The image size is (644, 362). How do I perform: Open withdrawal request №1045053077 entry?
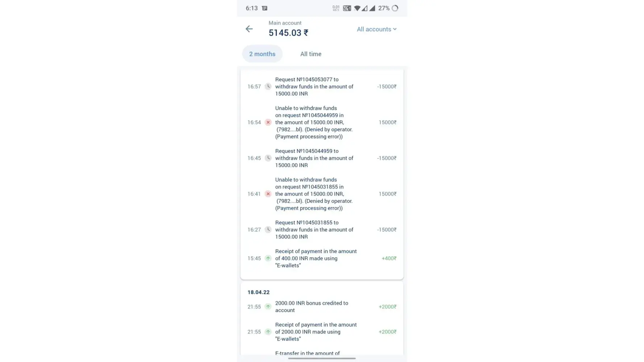(314, 87)
